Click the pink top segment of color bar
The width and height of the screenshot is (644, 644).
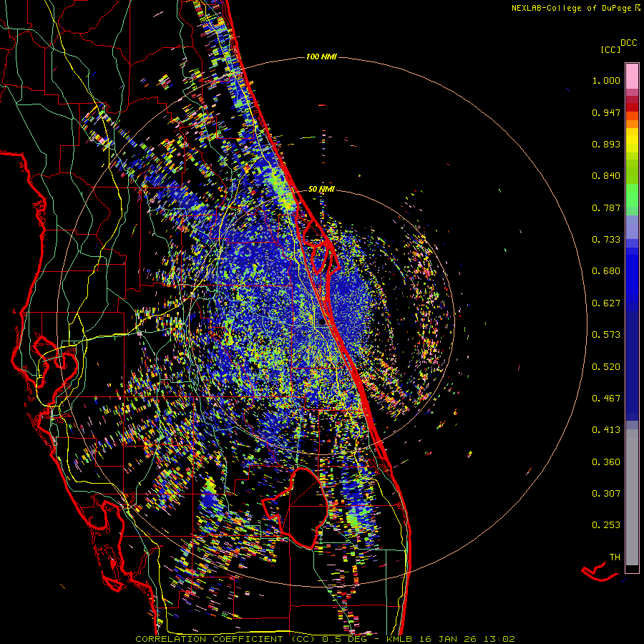[x=632, y=76]
